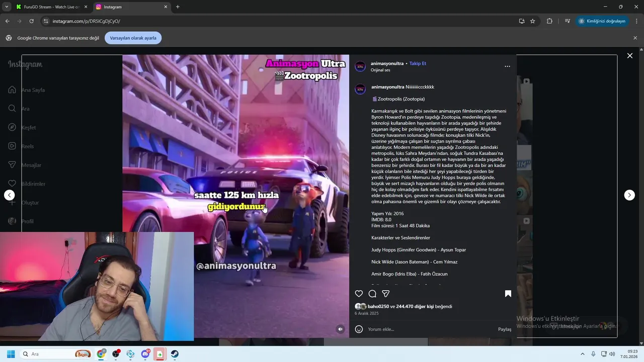Viewport: 644px width, 362px height.
Task: Close the Instagram browser tab
Action: [x=166, y=7]
